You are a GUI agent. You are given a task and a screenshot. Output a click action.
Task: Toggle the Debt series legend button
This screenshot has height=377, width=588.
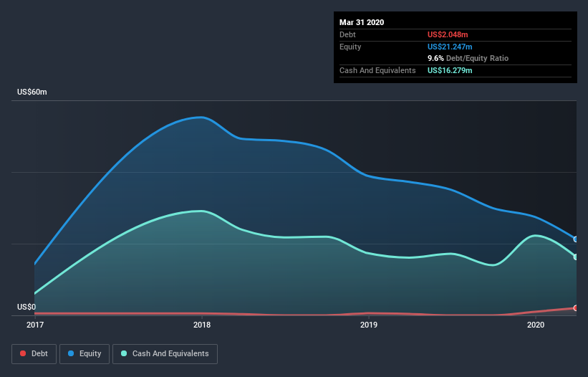[x=34, y=354]
